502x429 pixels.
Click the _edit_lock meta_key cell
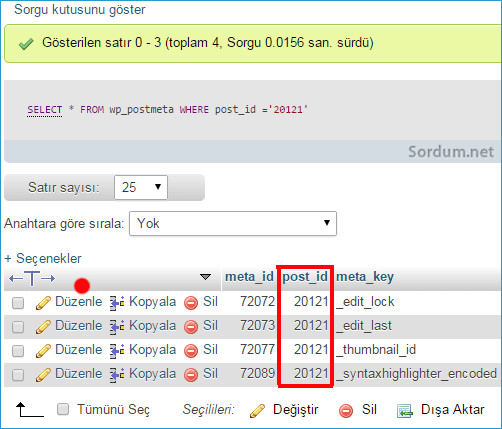(365, 302)
